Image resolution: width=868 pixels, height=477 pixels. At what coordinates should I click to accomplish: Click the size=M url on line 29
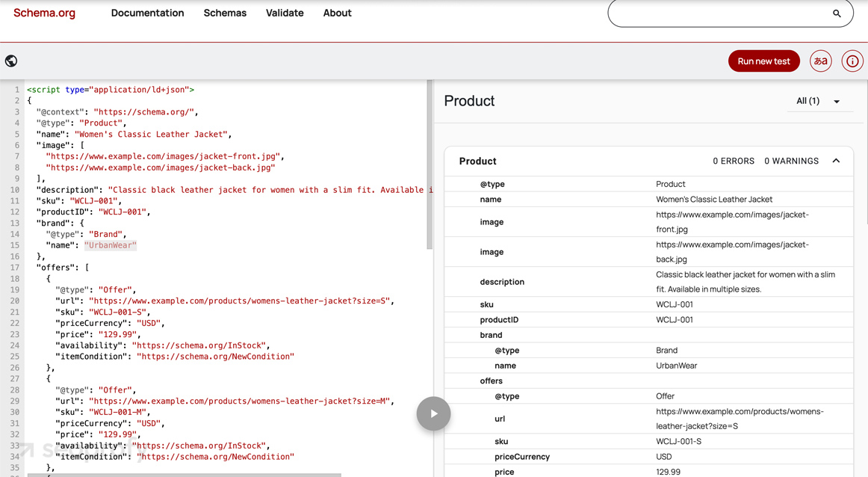coord(239,401)
